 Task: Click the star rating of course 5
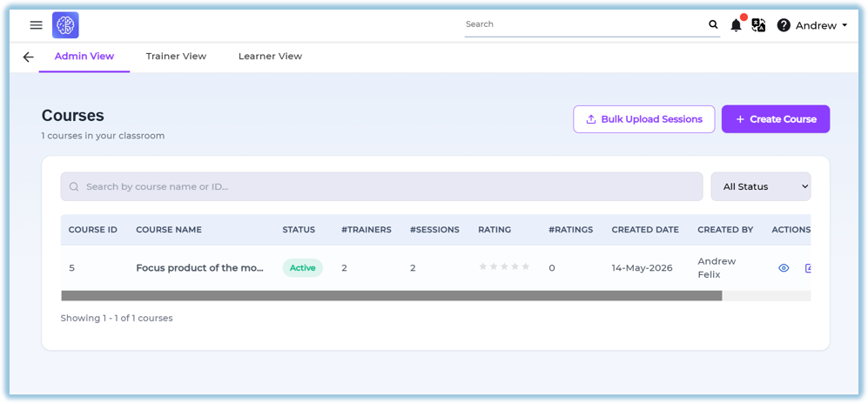[504, 266]
